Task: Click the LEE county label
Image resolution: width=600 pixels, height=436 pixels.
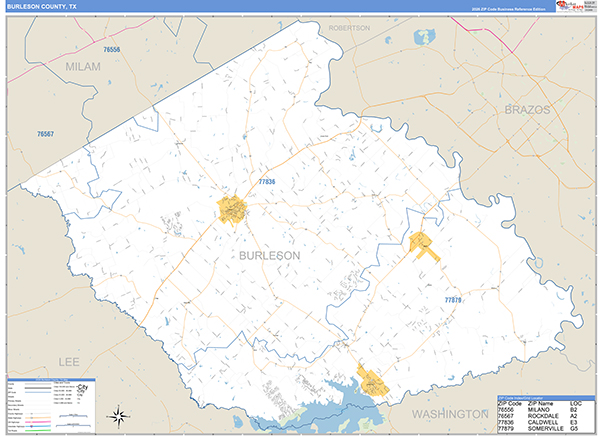Action: tap(69, 362)
